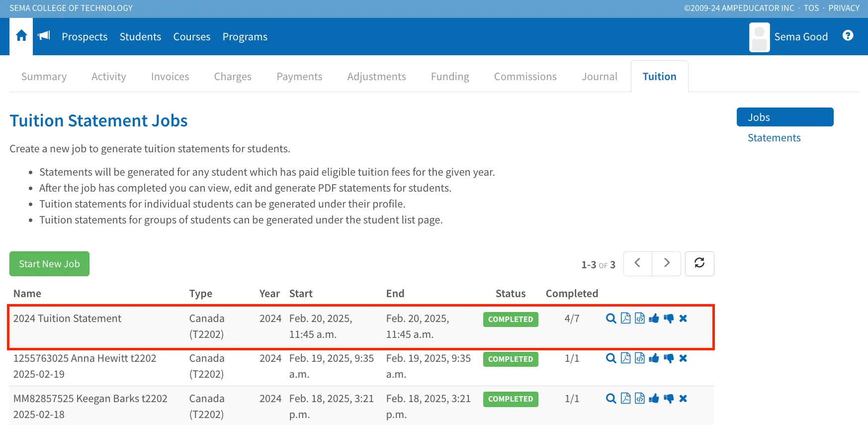Click thumbs up on 2024 Tuition Statement job

click(654, 319)
